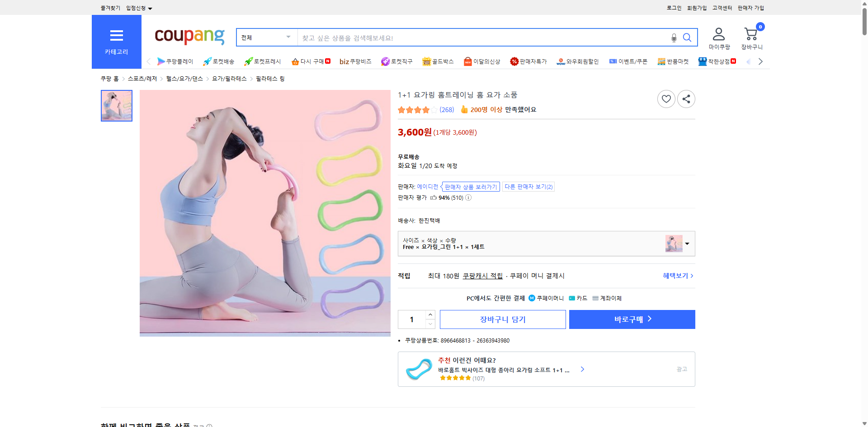Click the search magnifier icon
The width and height of the screenshot is (868, 427).
[x=687, y=38]
